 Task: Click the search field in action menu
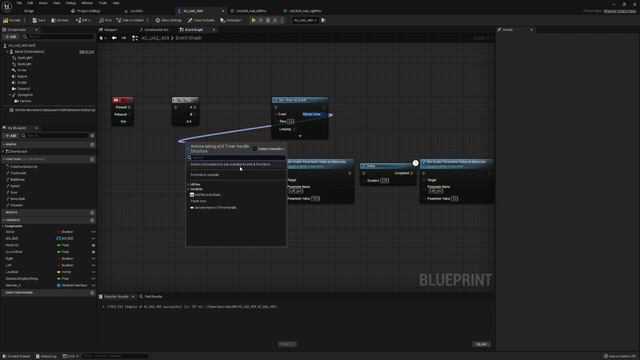(237, 158)
